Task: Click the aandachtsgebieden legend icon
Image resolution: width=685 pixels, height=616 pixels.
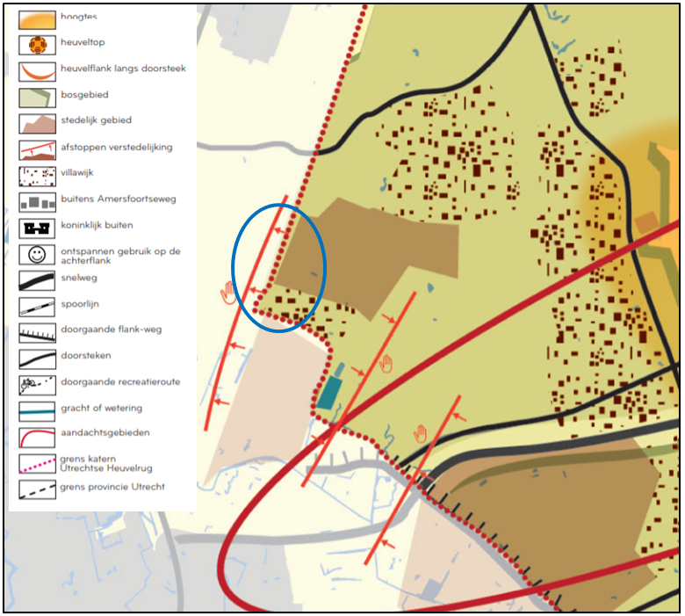Action: 37,438
